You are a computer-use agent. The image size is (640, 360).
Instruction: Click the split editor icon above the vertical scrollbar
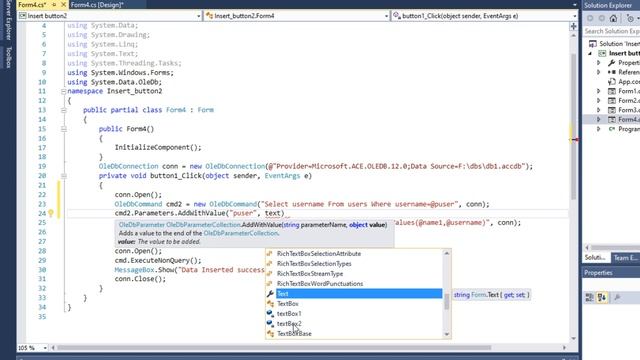573,27
